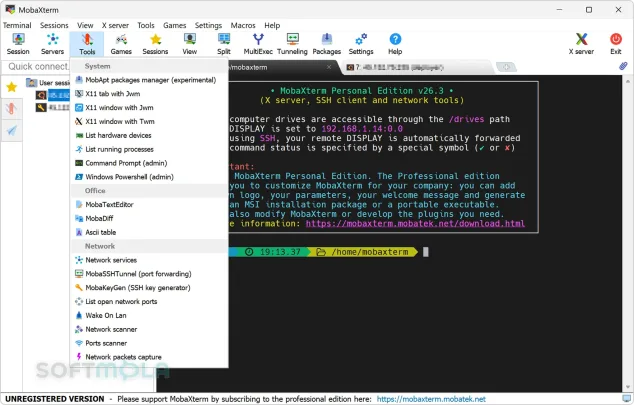Close the /home/mobaxterm terminal tab
Image resolution: width=634 pixels, height=405 pixels.
[x=329, y=67]
